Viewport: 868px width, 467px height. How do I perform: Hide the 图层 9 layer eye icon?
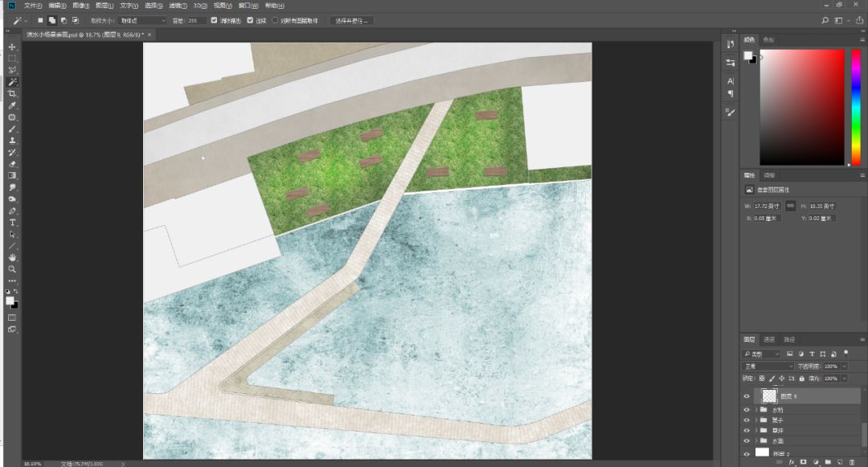[746, 396]
